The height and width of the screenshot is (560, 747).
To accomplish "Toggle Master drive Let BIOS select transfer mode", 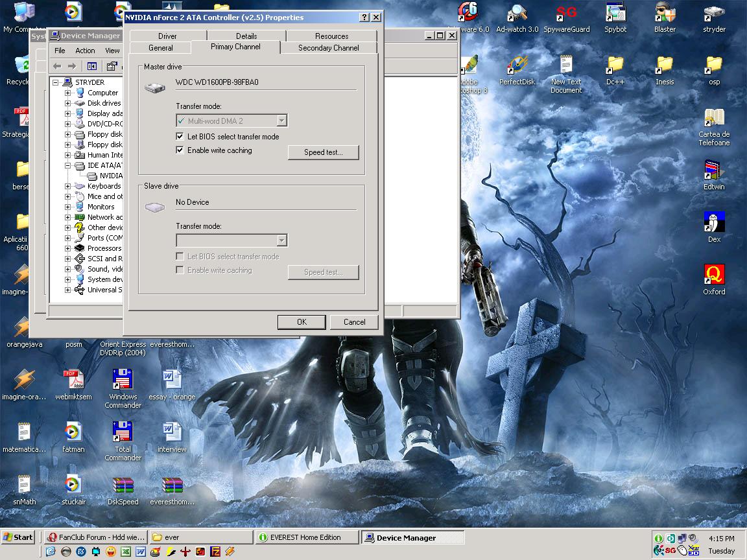I will pos(180,137).
